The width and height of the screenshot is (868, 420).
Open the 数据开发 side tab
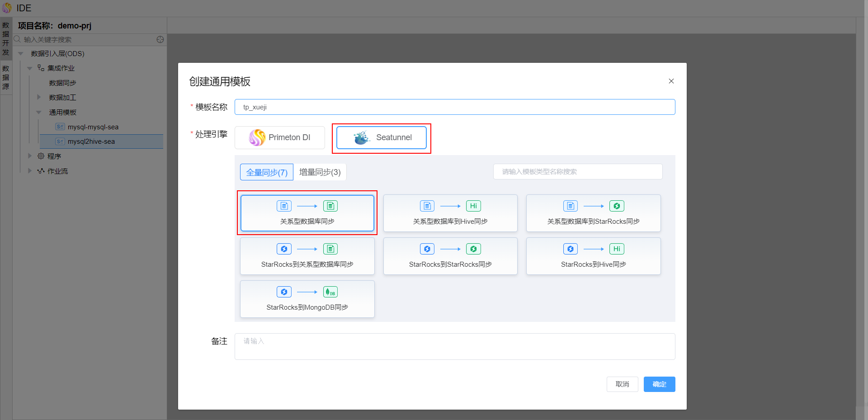6,38
